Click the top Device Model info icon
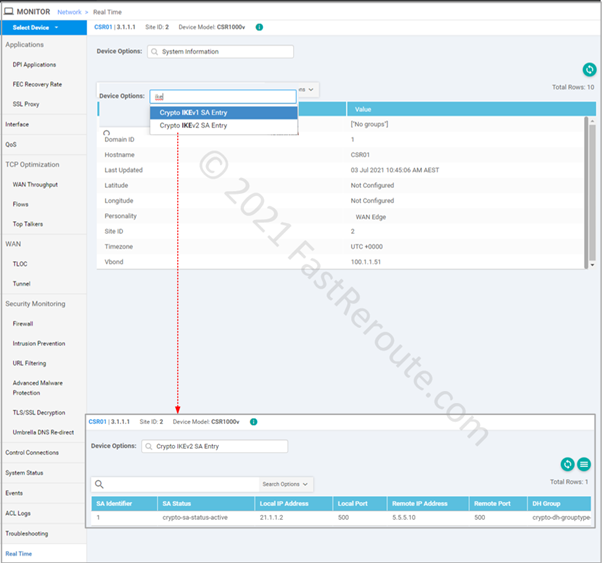602x563 pixels. click(x=260, y=27)
